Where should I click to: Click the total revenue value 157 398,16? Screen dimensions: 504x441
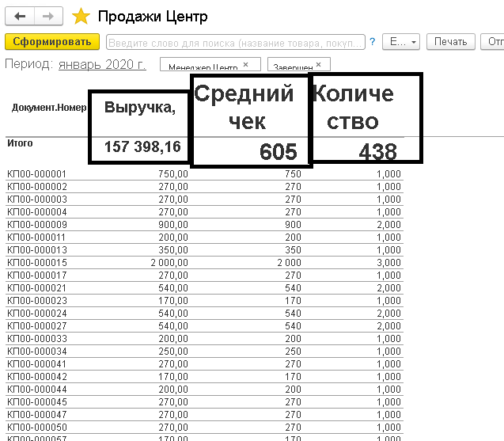pyautogui.click(x=142, y=146)
